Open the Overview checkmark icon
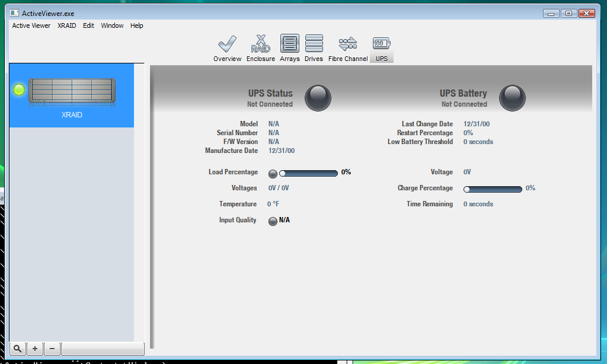 (227, 44)
